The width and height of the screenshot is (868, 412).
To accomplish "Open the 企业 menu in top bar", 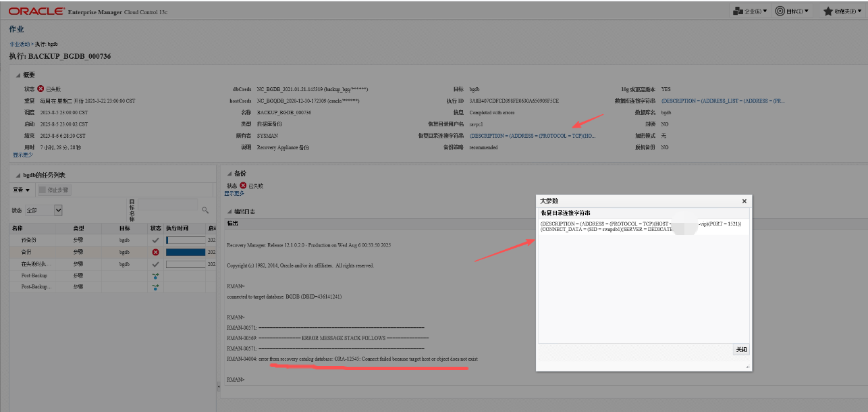I will tap(750, 11).
